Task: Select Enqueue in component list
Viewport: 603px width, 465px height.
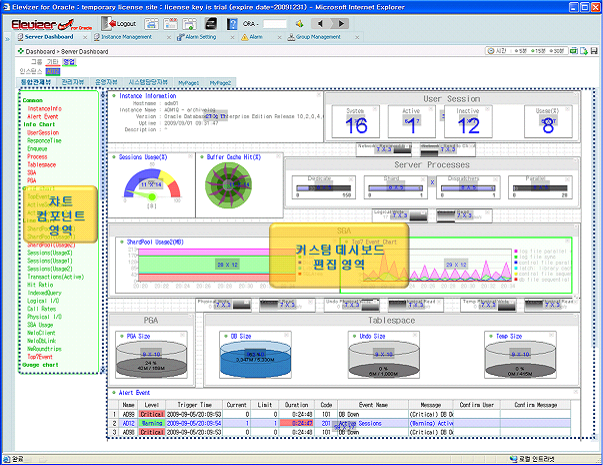Action: 37,148
